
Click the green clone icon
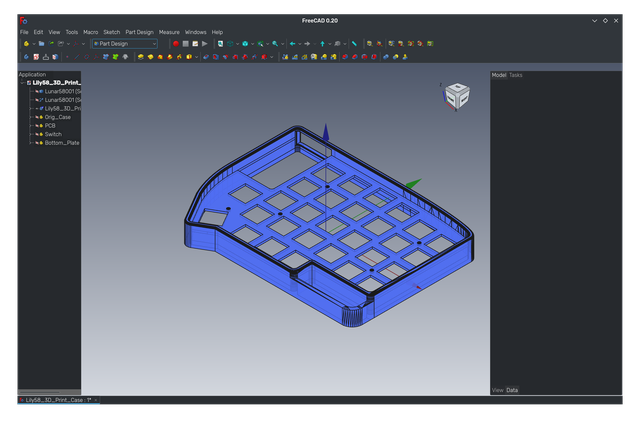click(x=116, y=57)
